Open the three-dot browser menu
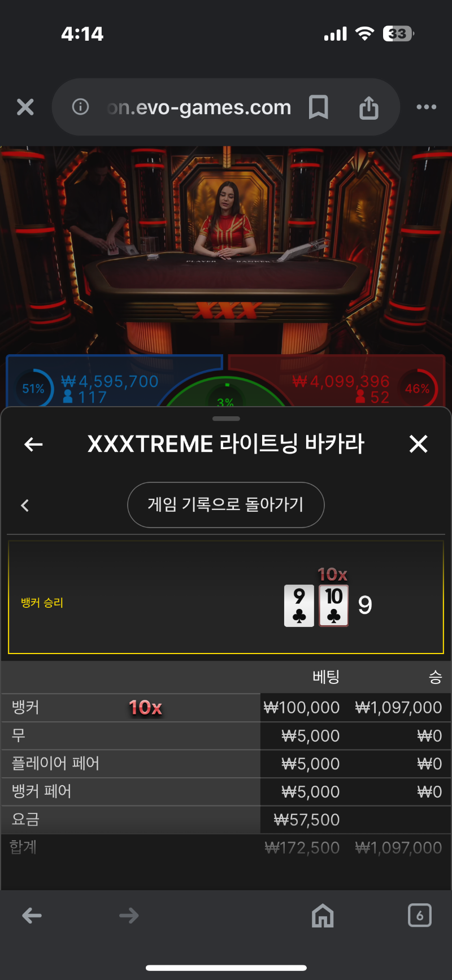Viewport: 452px width, 980px height. pyautogui.click(x=426, y=107)
